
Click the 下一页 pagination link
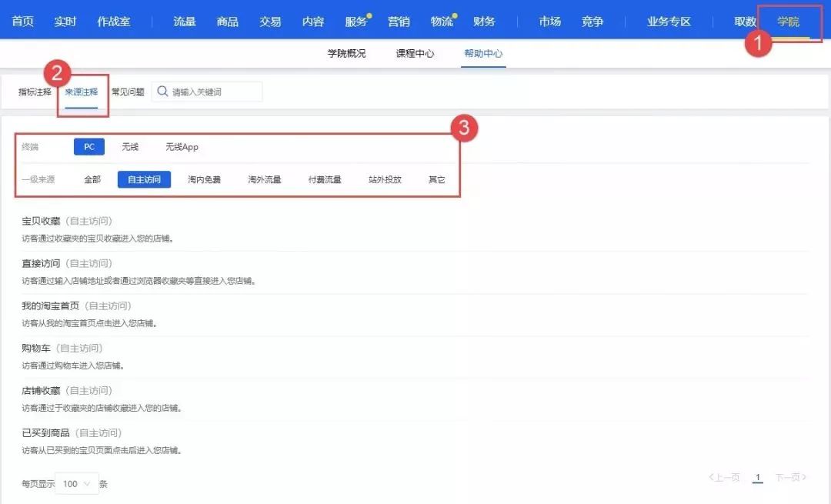point(790,477)
